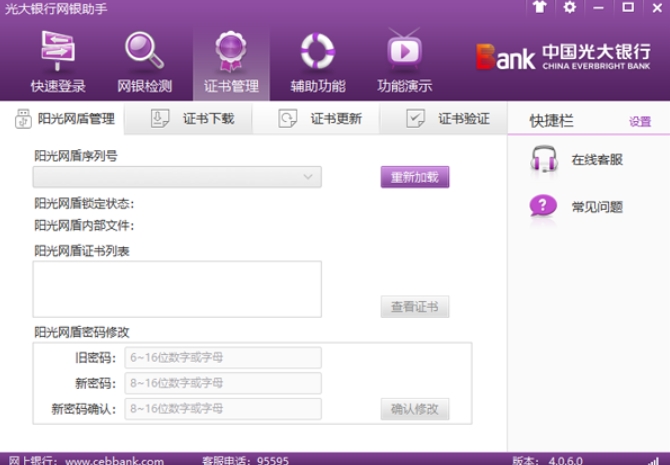Click the 快捷栏 heading
Viewport: 670px width, 465px height.
tap(551, 121)
